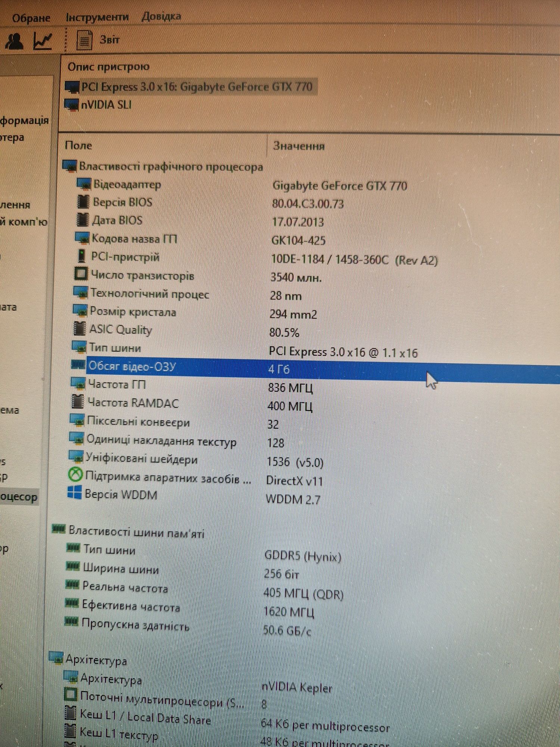Click the nVIDIA SLI device icon
Viewport: 560px width, 747px height.
(72, 105)
